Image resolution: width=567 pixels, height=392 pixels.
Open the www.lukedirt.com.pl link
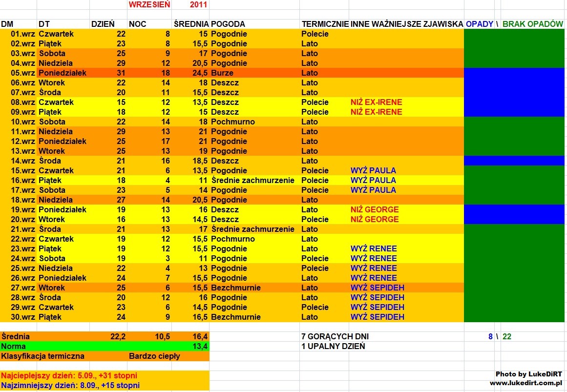coord(525,383)
